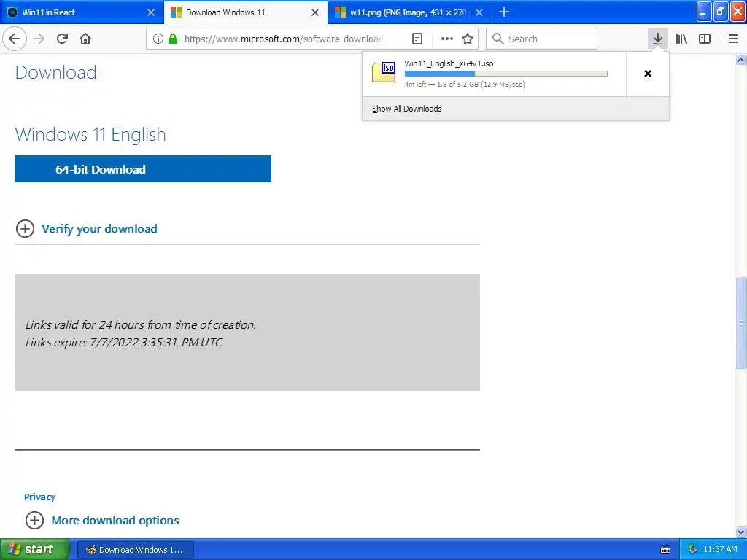Click the forward navigation arrow
The image size is (747, 560).
39,39
